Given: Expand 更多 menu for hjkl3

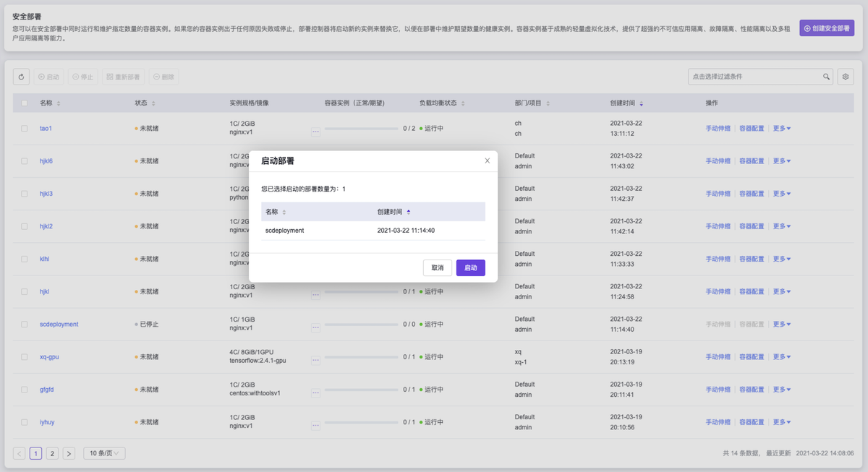Looking at the screenshot, I should click(x=782, y=194).
